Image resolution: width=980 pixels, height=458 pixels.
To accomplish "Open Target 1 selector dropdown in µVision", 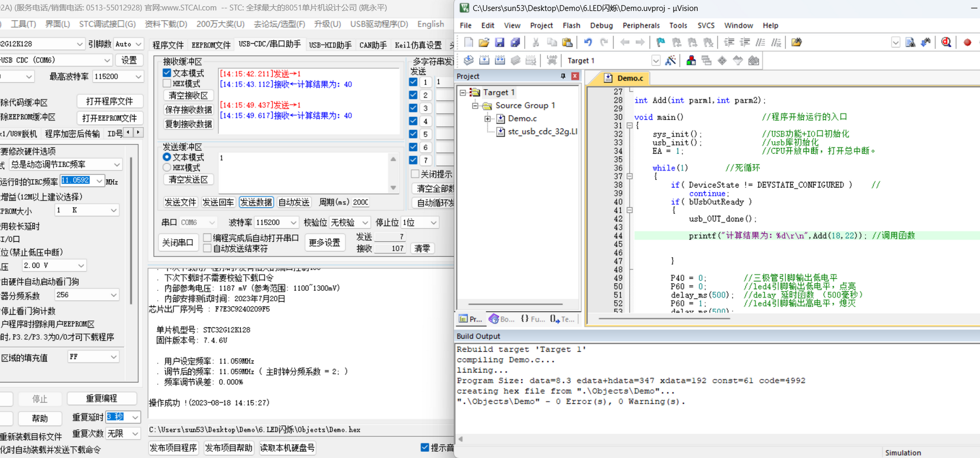I will pyautogui.click(x=656, y=60).
